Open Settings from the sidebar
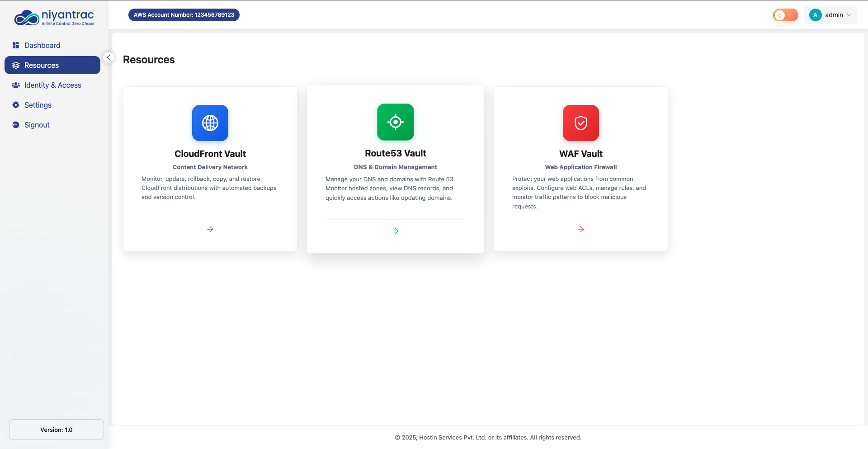Screen dimensions: 868x449 coord(38,105)
